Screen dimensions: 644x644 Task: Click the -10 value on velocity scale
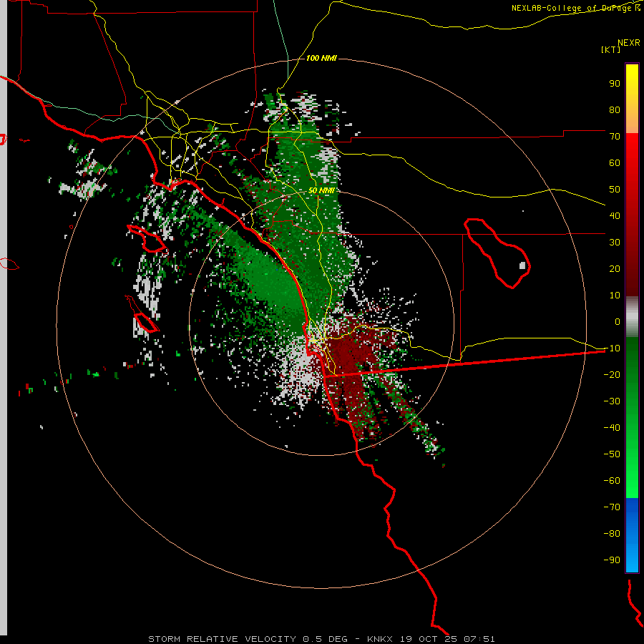[612, 348]
